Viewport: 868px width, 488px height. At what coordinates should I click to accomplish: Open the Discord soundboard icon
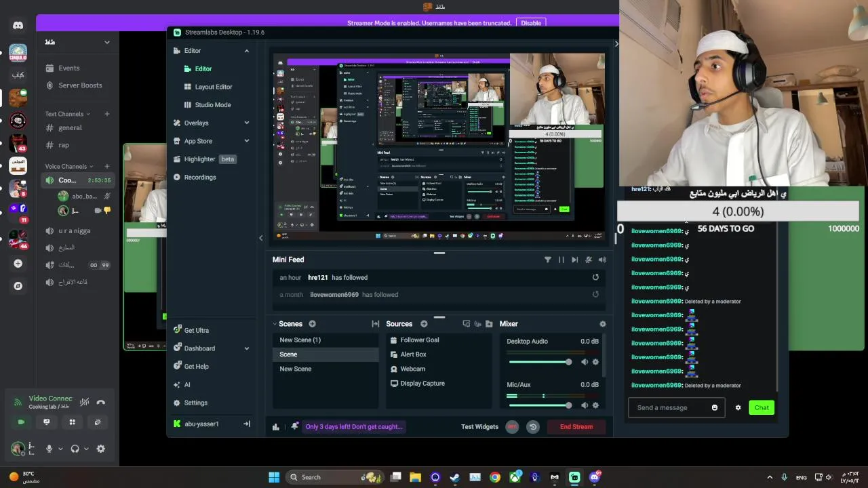[98, 422]
